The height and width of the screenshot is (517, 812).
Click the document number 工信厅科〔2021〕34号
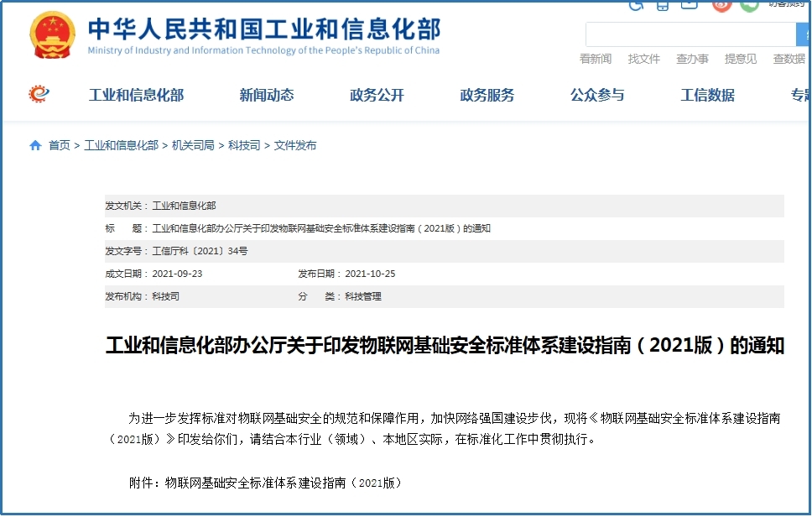point(200,251)
